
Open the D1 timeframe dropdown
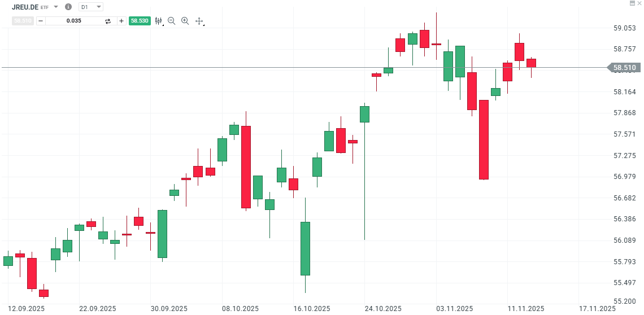coord(91,7)
